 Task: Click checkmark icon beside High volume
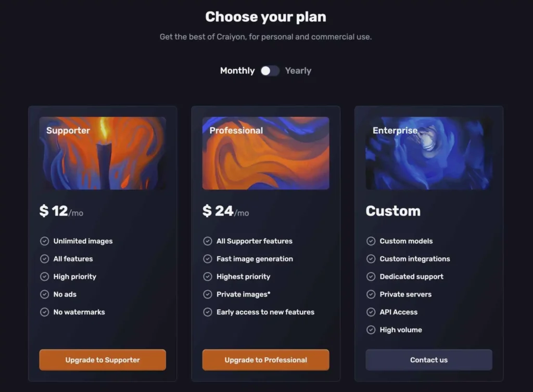pyautogui.click(x=371, y=330)
